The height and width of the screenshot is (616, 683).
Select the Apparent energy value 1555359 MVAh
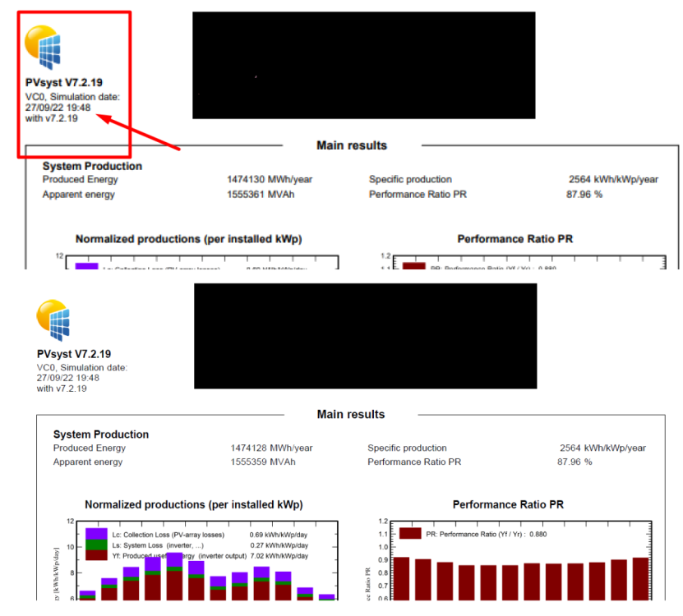[263, 462]
